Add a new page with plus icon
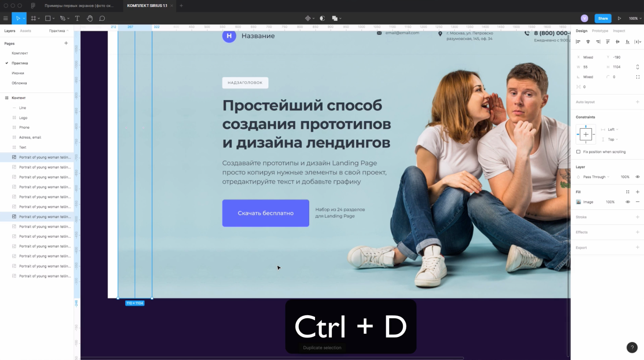The width and height of the screenshot is (644, 360). coord(66,43)
